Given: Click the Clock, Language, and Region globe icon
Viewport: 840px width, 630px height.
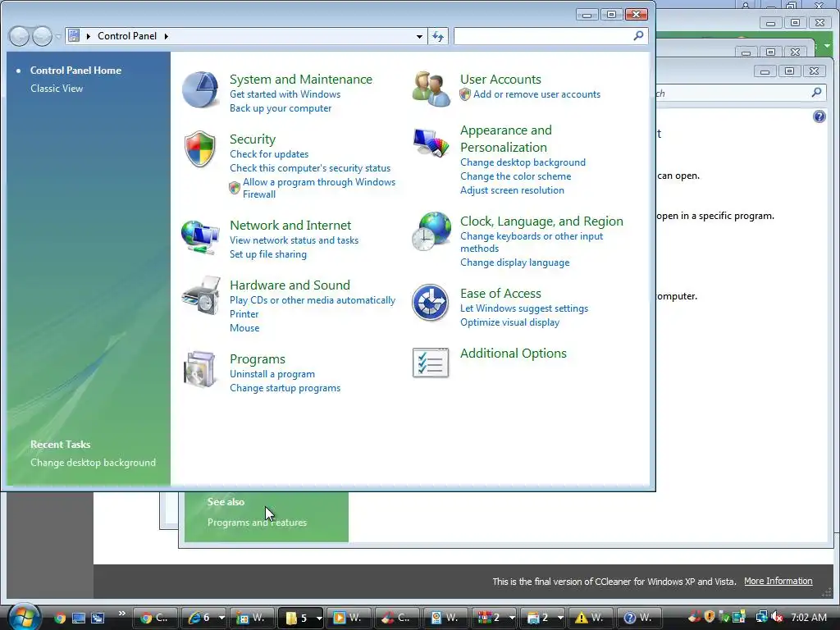Looking at the screenshot, I should coord(431,231).
